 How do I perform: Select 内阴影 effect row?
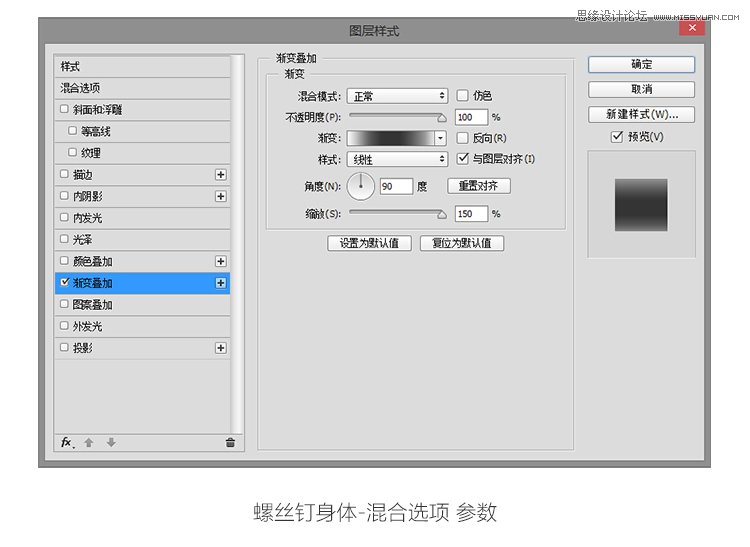(143, 197)
